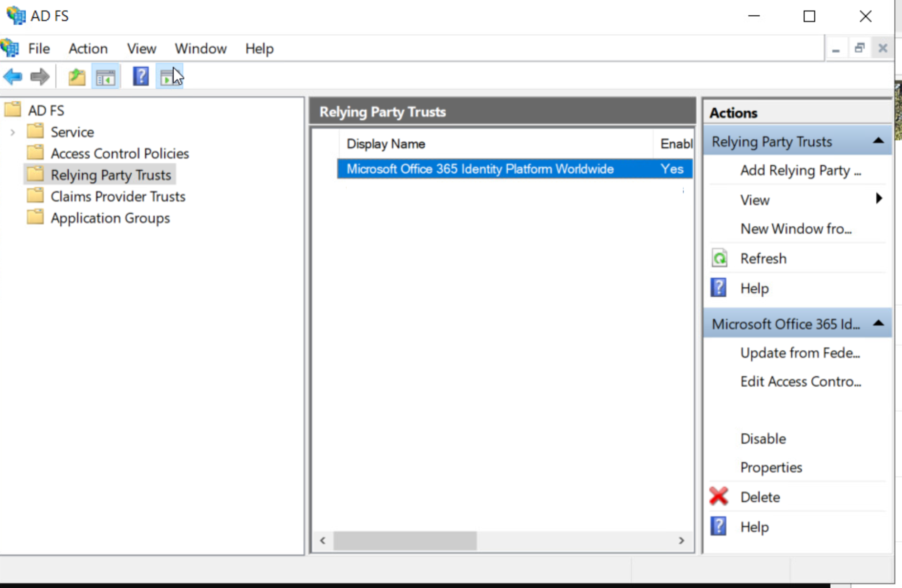
Task: Select Claims Provider Trusts in the tree
Action: coord(118,196)
